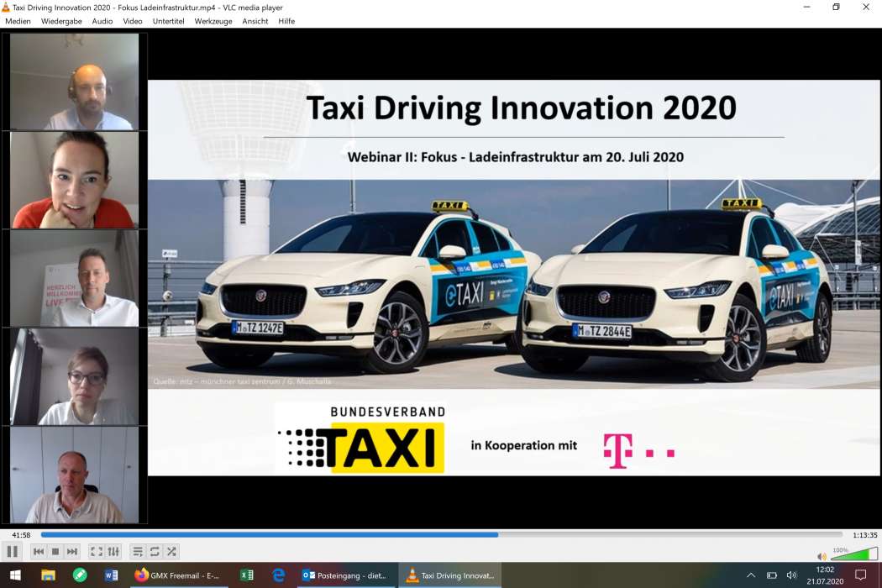
Task: Adjust the green volume slider
Action: click(854, 554)
